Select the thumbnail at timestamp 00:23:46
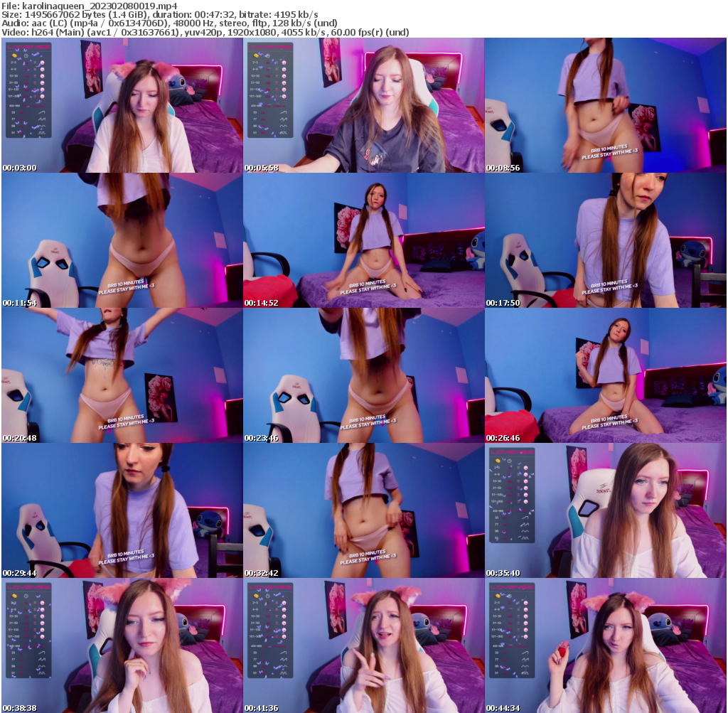The width and height of the screenshot is (728, 713). tap(364, 375)
